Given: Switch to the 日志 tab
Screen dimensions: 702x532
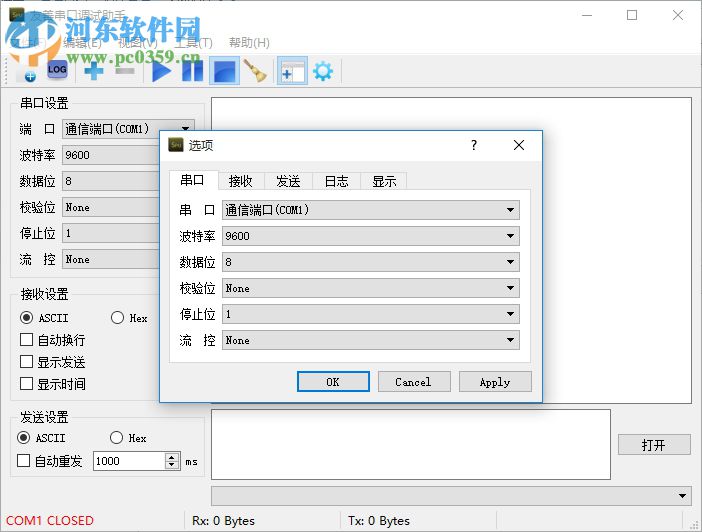Looking at the screenshot, I should coord(336,181).
